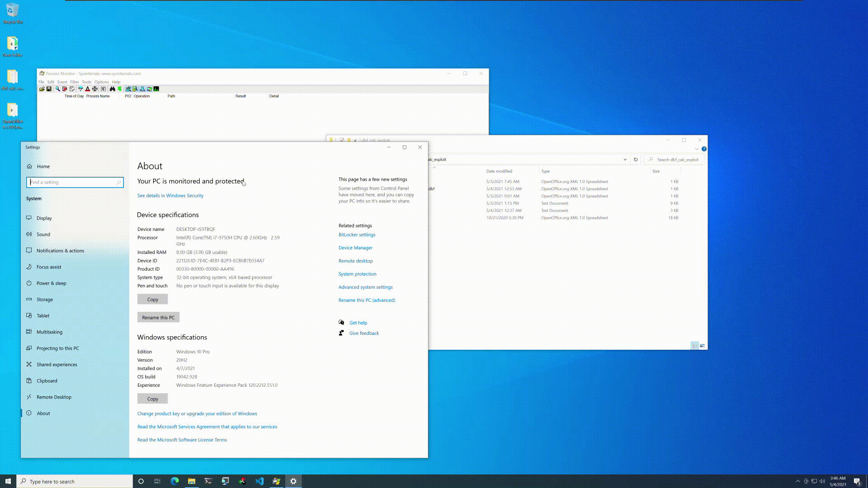Screen dimensions: 868x488
Task: Click the Autoscroll icon in Process Monitor toolbar
Action: click(65, 89)
